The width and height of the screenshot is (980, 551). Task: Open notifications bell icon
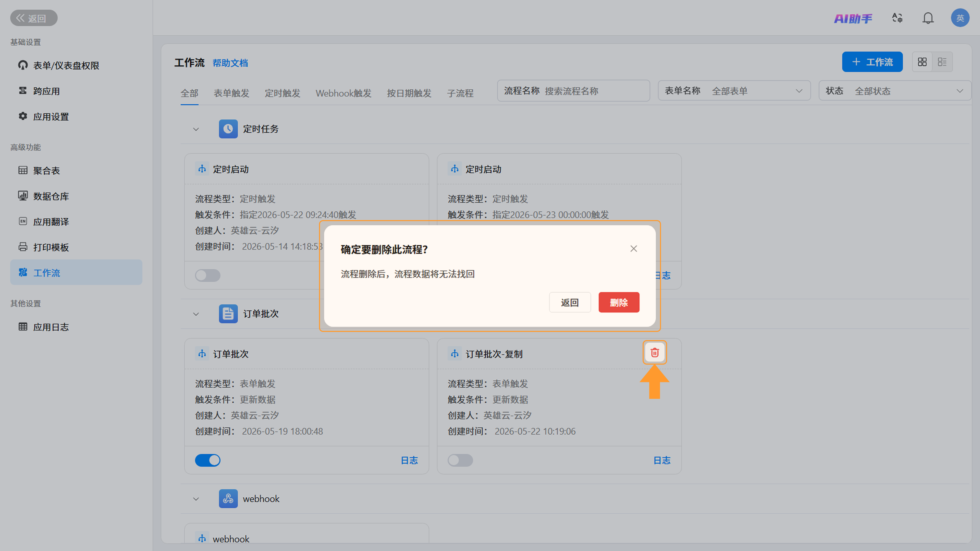point(928,18)
